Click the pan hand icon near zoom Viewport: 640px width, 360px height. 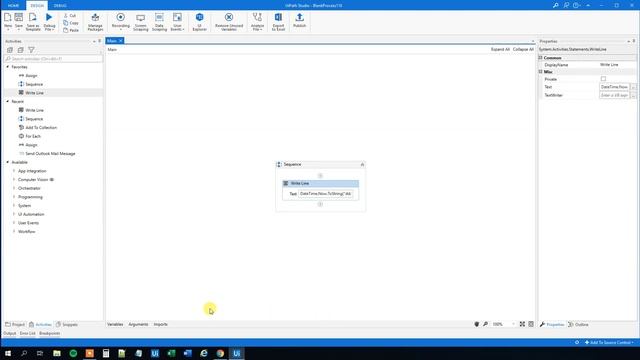click(x=476, y=324)
